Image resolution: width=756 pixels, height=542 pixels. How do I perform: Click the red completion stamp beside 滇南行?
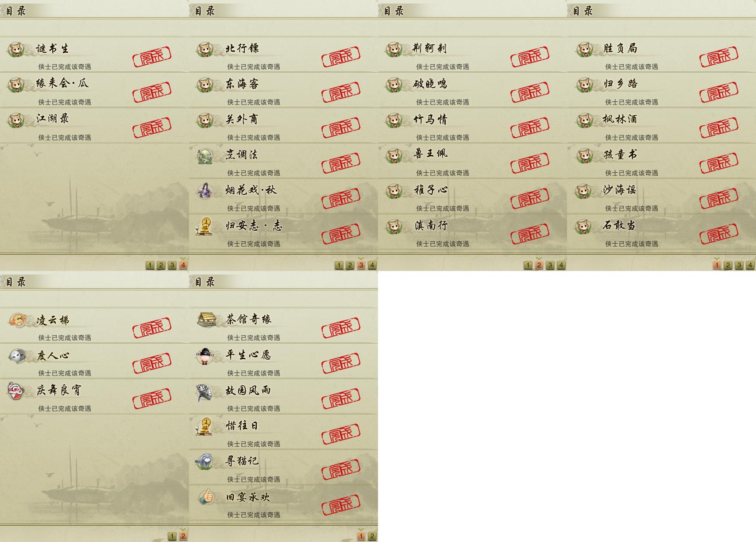tap(530, 234)
